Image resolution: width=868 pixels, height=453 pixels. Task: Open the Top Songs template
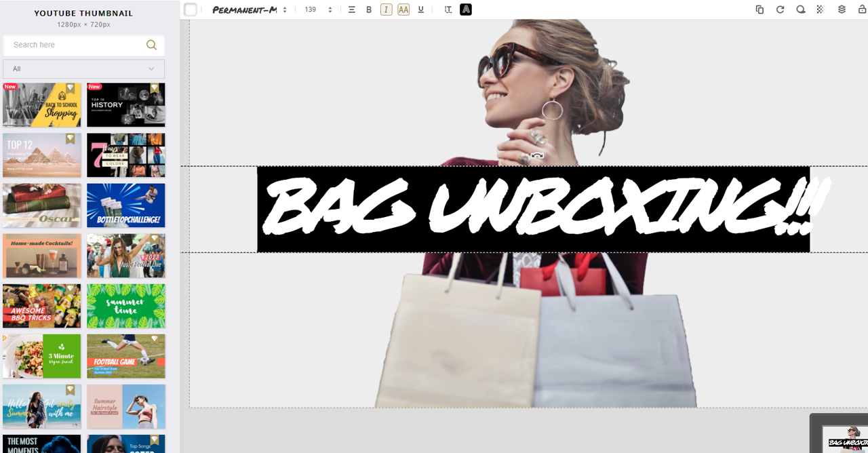coord(126,444)
